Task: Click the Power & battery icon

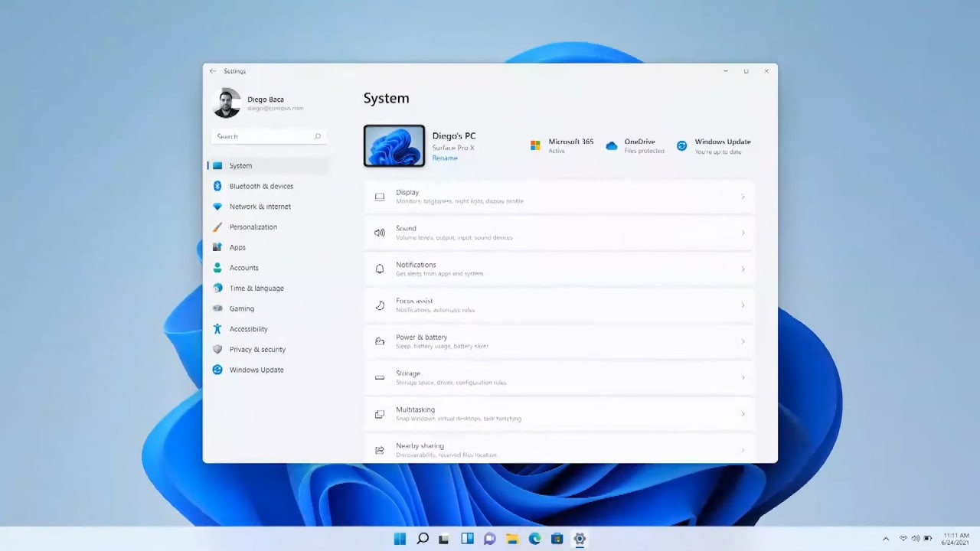Action: 380,341
